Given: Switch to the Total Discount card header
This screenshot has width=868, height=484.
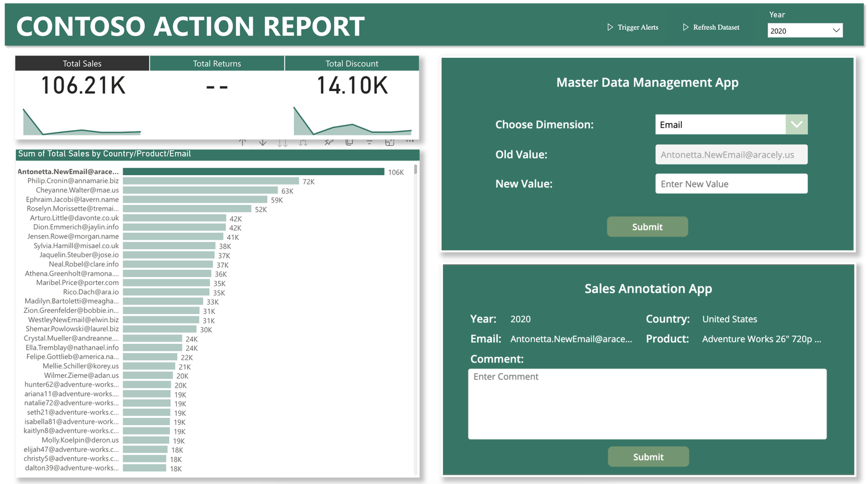Looking at the screenshot, I should pos(352,64).
